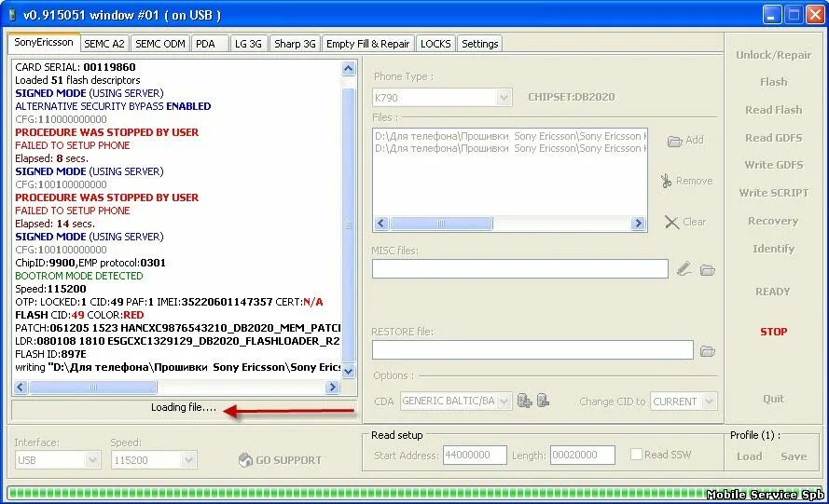The width and height of the screenshot is (829, 504).
Task: Click the Files list scroll right arrow
Action: (638, 224)
